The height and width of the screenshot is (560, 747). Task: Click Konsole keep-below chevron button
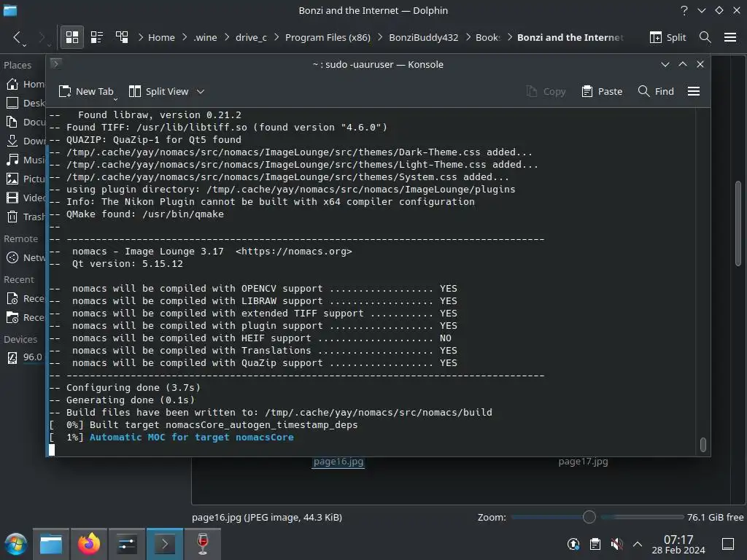click(665, 64)
